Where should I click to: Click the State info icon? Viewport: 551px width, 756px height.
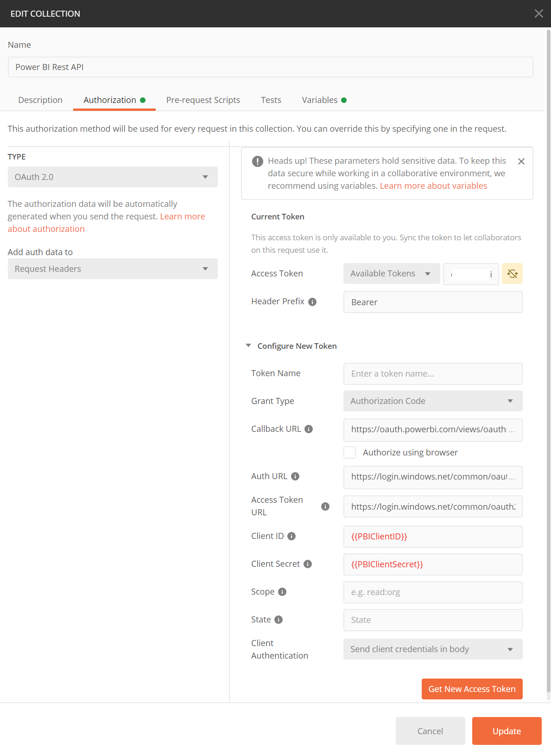click(x=278, y=619)
